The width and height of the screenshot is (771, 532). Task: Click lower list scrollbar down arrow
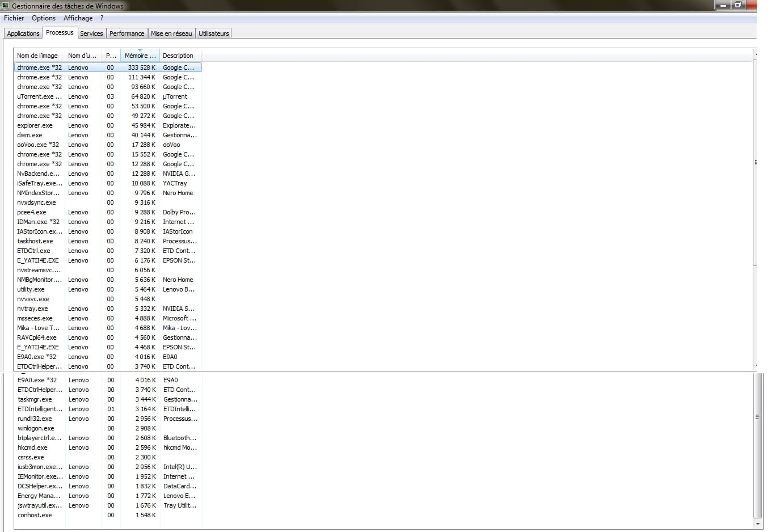coord(757,524)
